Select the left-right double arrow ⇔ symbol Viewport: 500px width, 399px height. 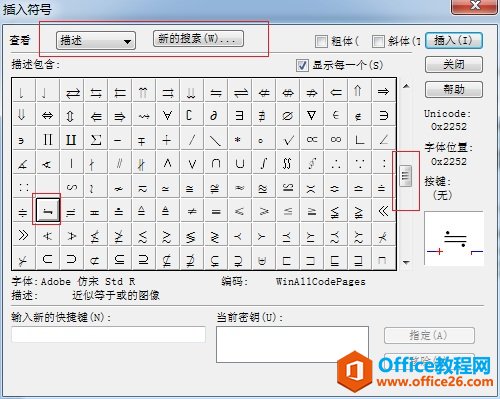coord(48,115)
